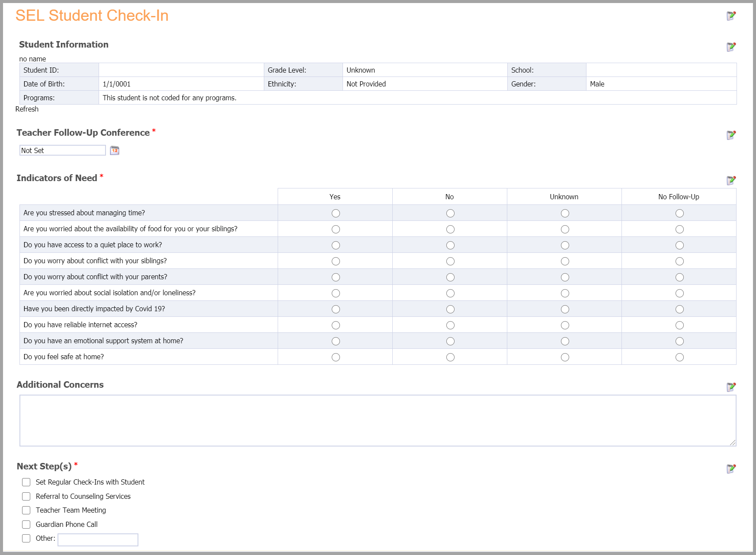The image size is (756, 555).
Task: Check Teacher Team Meeting option
Action: pyautogui.click(x=26, y=510)
